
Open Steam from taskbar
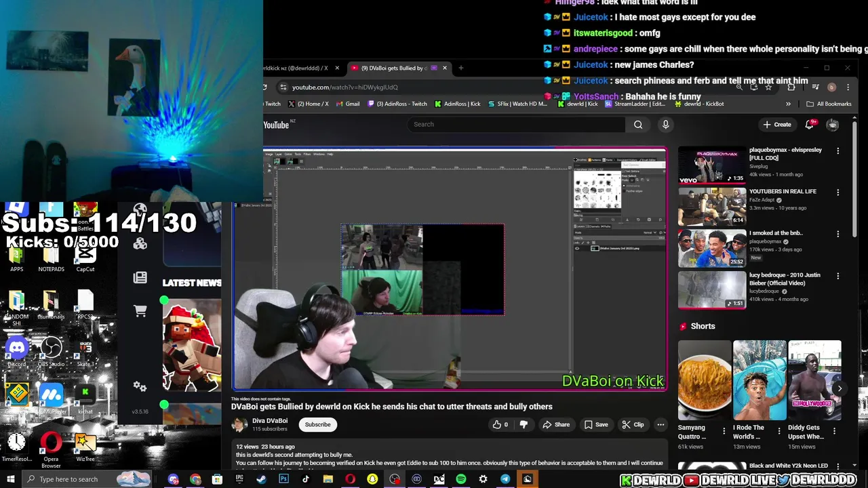click(261, 479)
